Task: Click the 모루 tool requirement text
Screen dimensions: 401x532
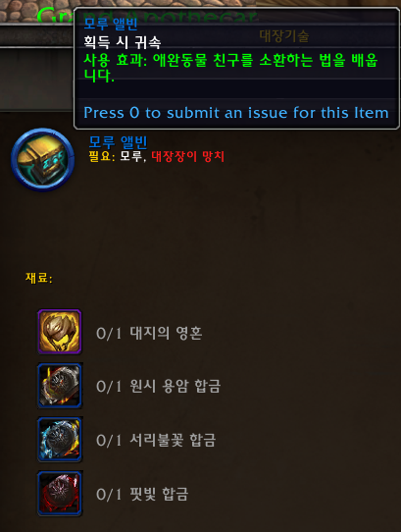Action: [x=132, y=156]
